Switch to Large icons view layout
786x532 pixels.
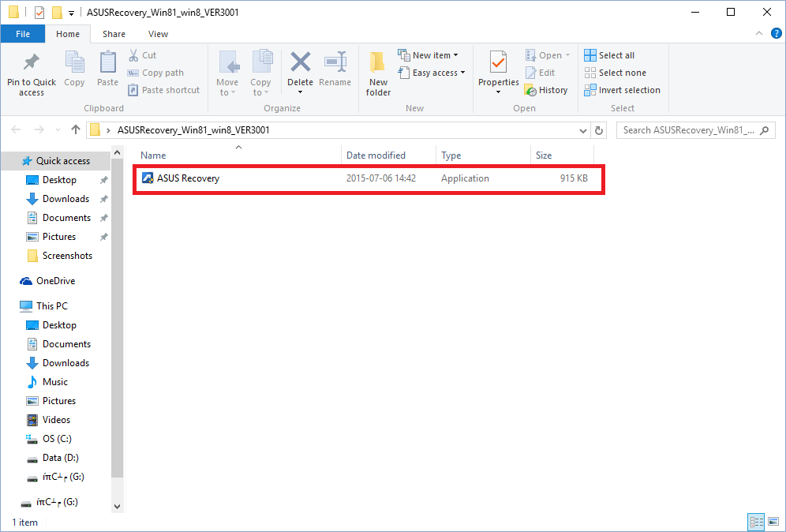773,522
